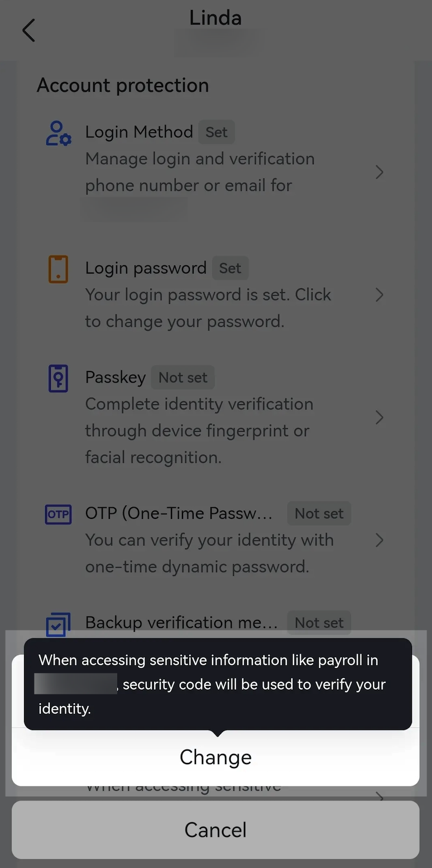This screenshot has height=868, width=432.
Task: Tap the back arrow next to Linda
Action: tap(28, 30)
